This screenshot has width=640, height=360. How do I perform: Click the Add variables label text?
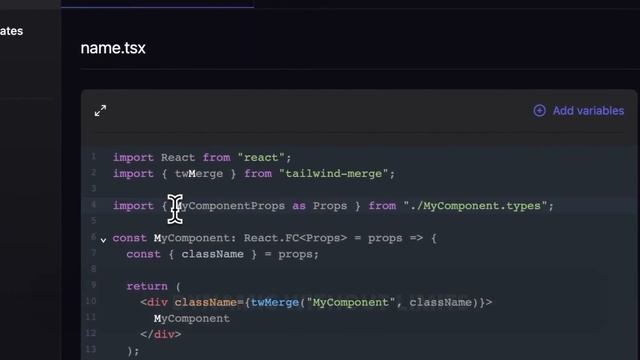pos(588,111)
